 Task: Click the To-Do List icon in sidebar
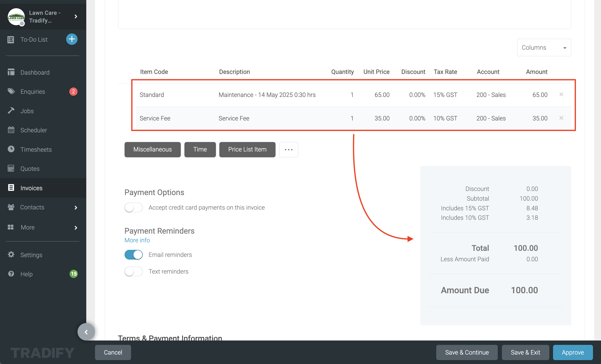click(11, 40)
